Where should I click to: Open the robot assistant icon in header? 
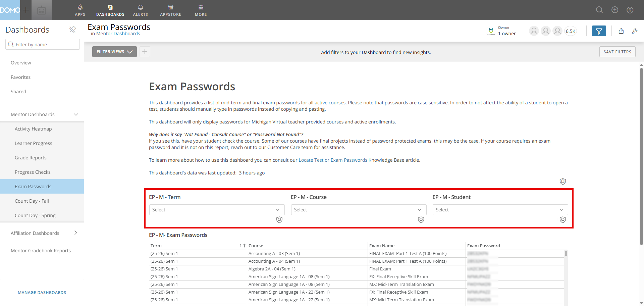coord(42,10)
